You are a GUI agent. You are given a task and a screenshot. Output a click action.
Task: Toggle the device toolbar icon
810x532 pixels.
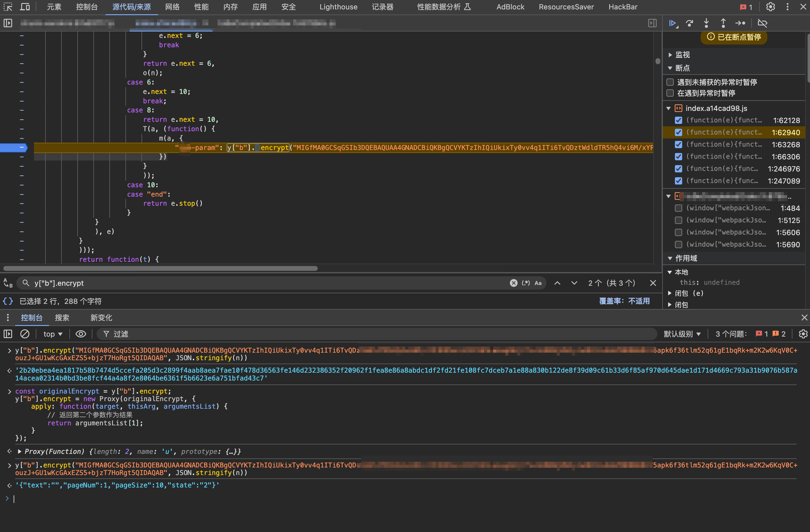pos(25,7)
